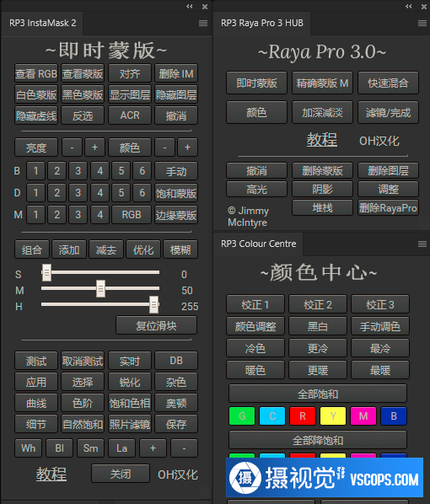The image size is (430, 504).
Task: Click the 实时 live button
Action: click(130, 361)
